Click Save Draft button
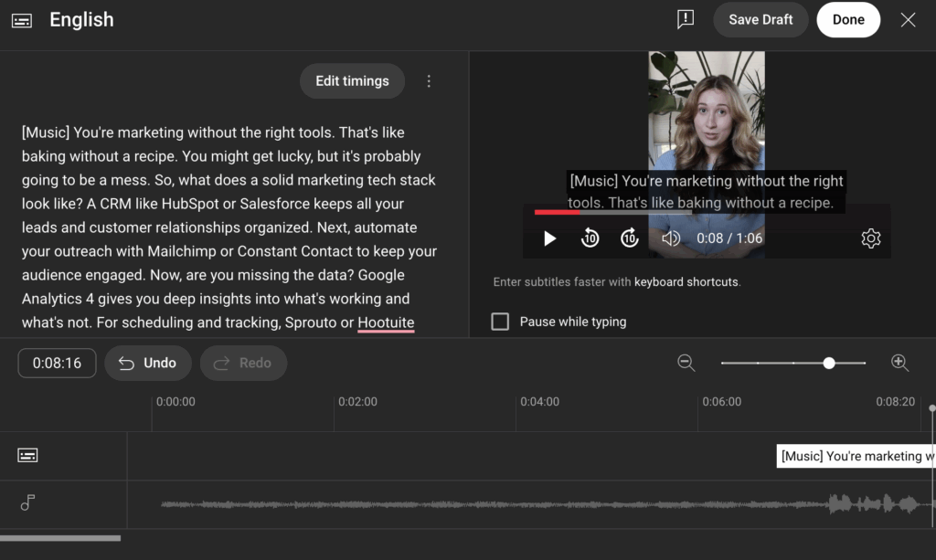Viewport: 936px width, 560px height. pyautogui.click(x=760, y=20)
